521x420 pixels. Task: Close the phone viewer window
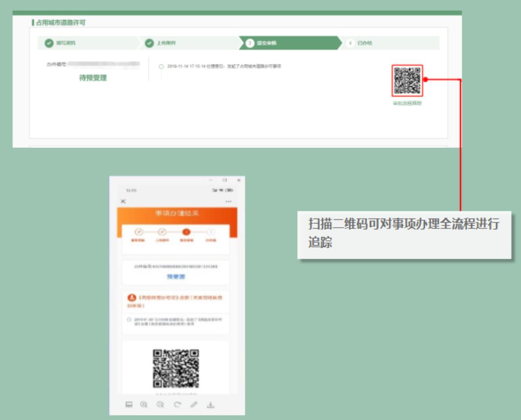239,180
